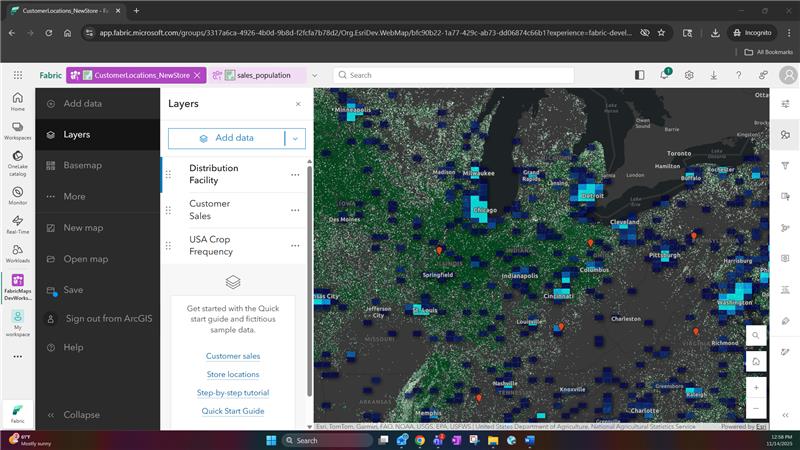
Task: Open Customer Sales layer options
Action: [x=295, y=210]
